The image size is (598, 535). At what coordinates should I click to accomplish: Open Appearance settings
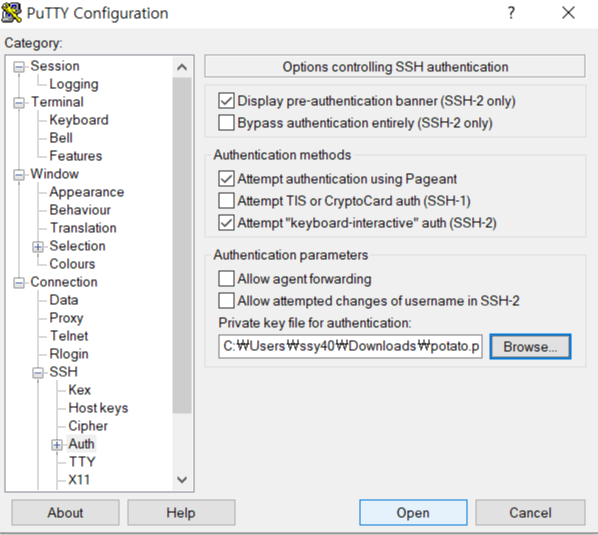pyautogui.click(x=87, y=192)
